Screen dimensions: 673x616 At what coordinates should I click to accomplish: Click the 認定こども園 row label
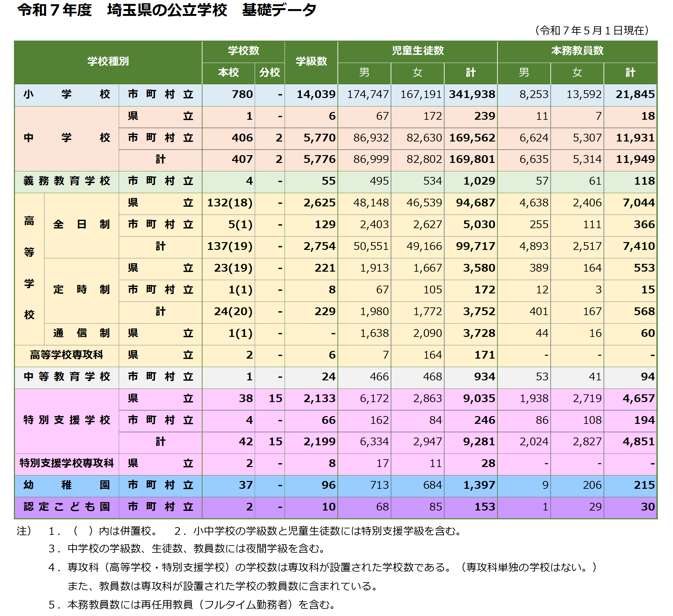click(67, 507)
